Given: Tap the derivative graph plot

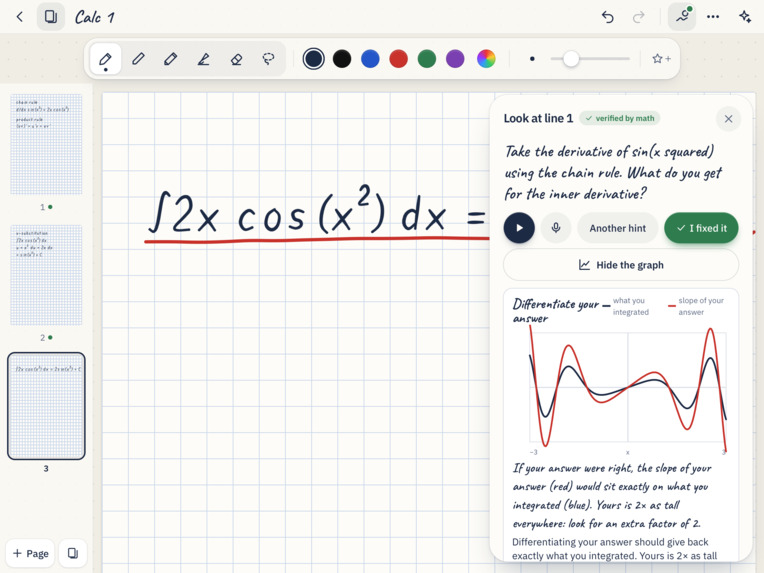Looking at the screenshot, I should (x=628, y=387).
